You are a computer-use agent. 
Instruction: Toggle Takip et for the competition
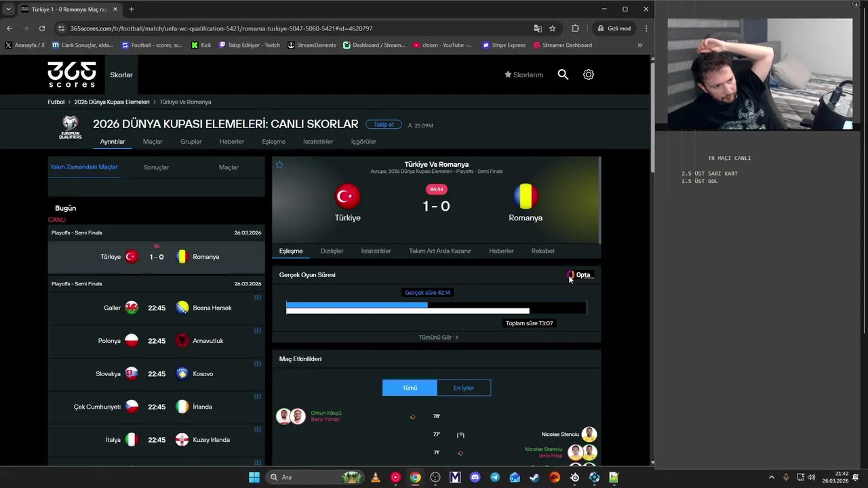pyautogui.click(x=384, y=125)
